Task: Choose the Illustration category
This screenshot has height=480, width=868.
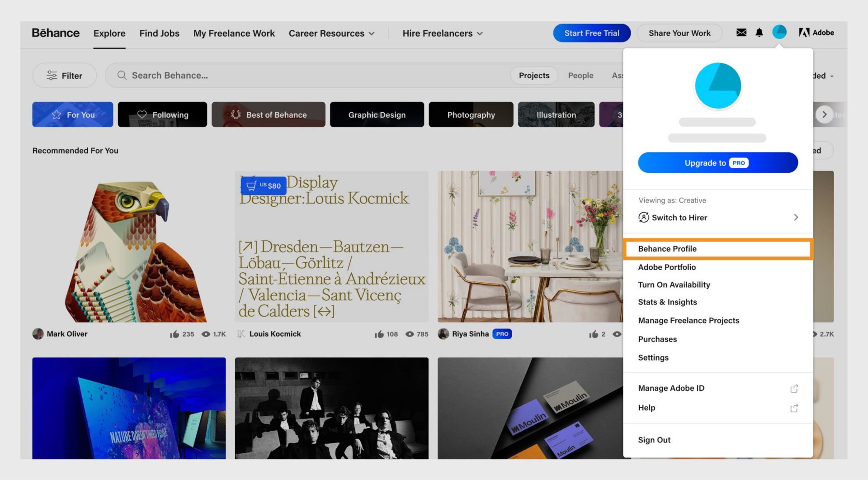Action: [x=556, y=114]
